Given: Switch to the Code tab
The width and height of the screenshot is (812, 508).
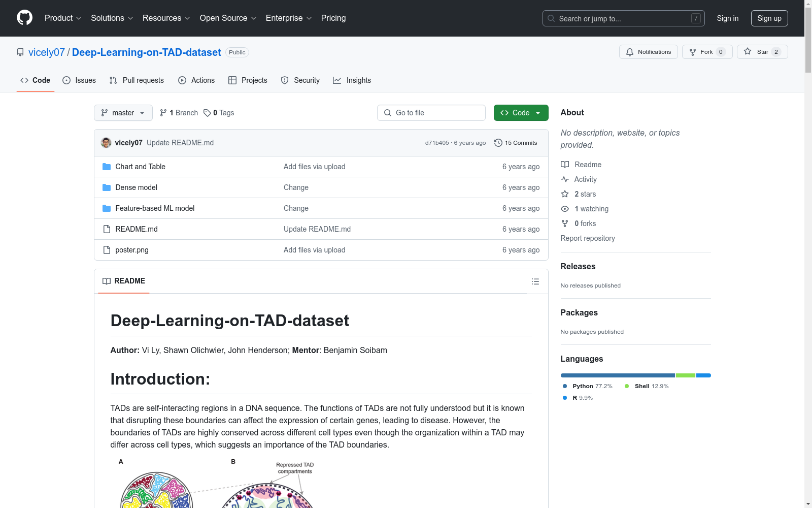Looking at the screenshot, I should (x=36, y=80).
